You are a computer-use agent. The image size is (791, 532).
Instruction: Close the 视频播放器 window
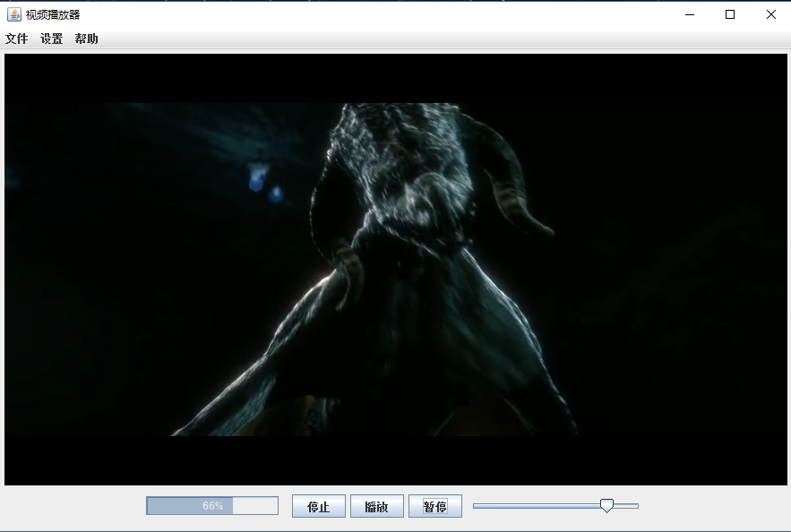pyautogui.click(x=770, y=13)
